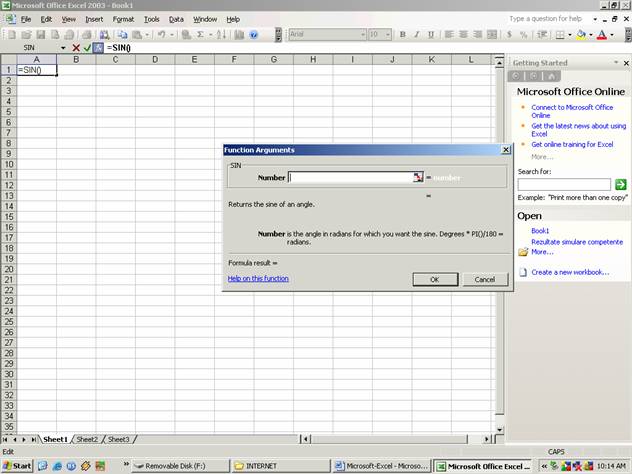The image size is (632, 474).
Task: Switch to the Sheet2 tab
Action: pyautogui.click(x=87, y=439)
